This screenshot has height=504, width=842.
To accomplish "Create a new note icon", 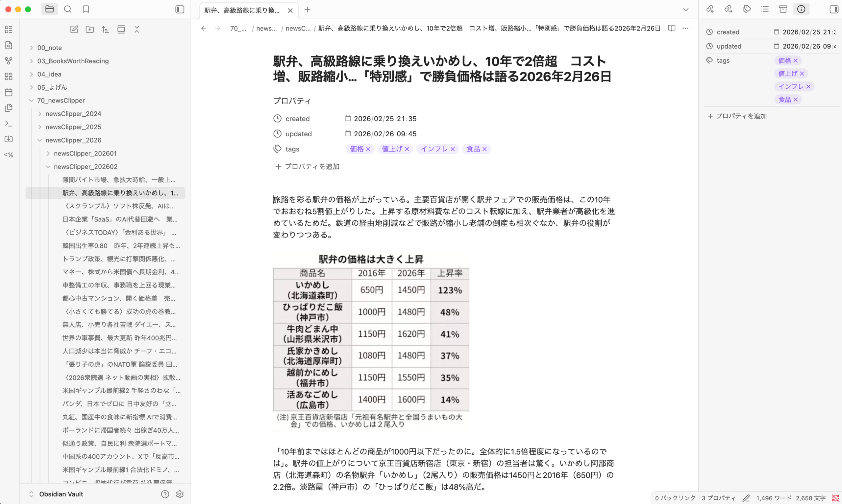I will (74, 29).
